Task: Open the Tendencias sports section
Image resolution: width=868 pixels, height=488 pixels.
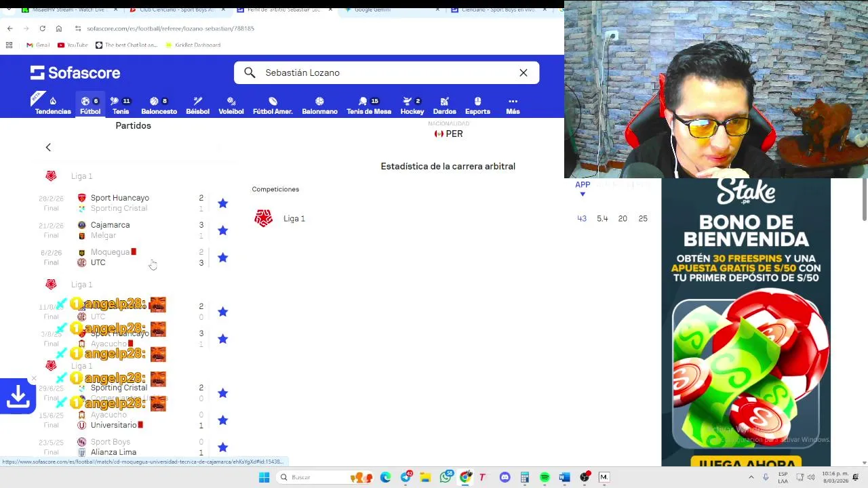Action: click(x=53, y=105)
